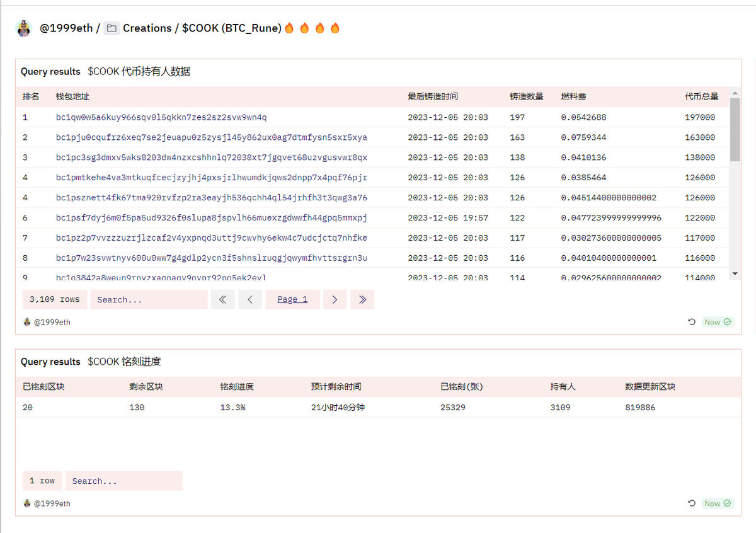Screen dimensions: 756x533
Task: Click search field in holders table
Action: coord(149,299)
